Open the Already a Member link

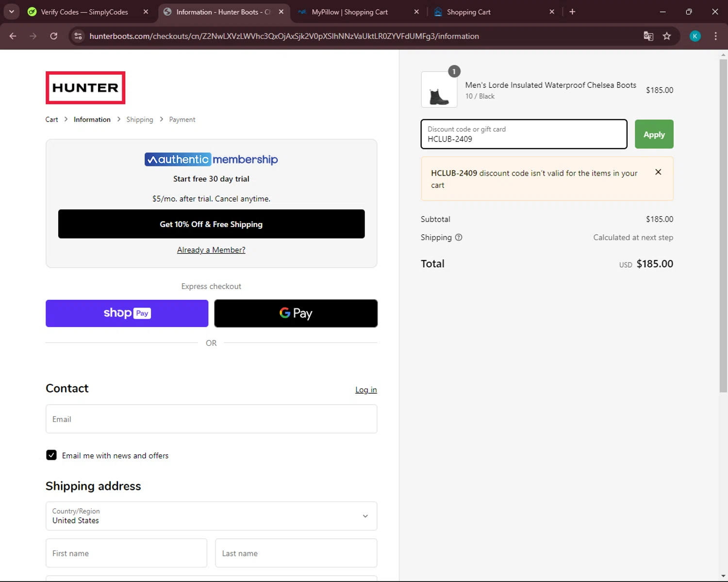coord(211,250)
